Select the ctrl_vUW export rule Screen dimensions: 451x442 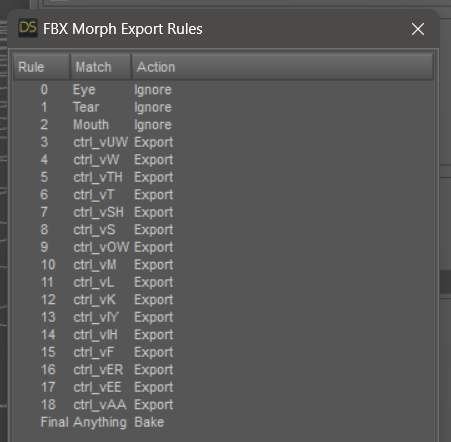(x=224, y=142)
